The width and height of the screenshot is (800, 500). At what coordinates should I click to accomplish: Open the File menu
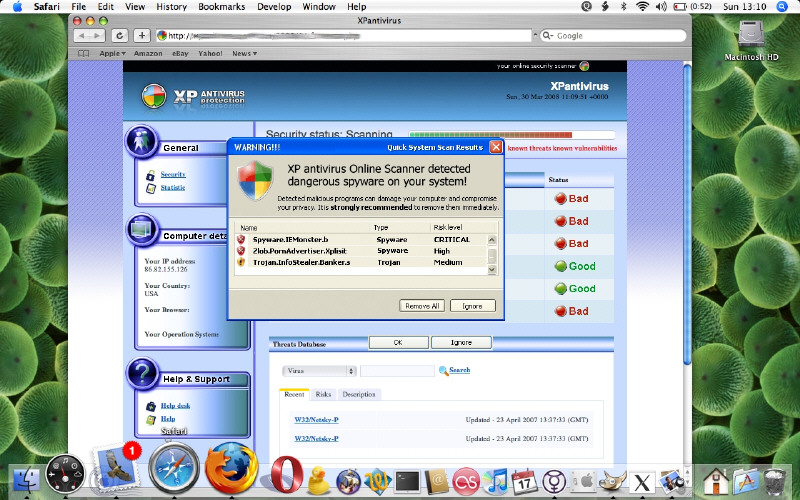point(79,7)
